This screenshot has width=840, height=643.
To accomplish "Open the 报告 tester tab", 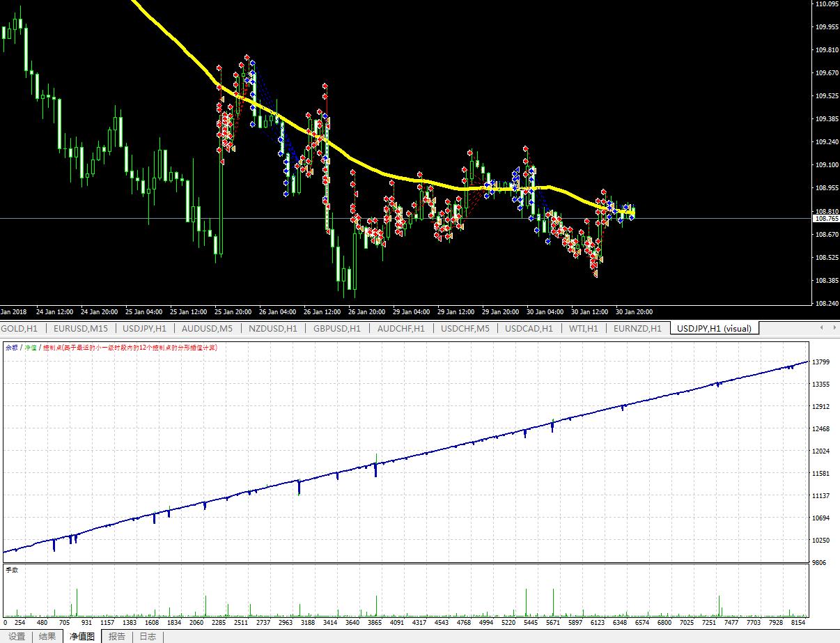I will [117, 636].
